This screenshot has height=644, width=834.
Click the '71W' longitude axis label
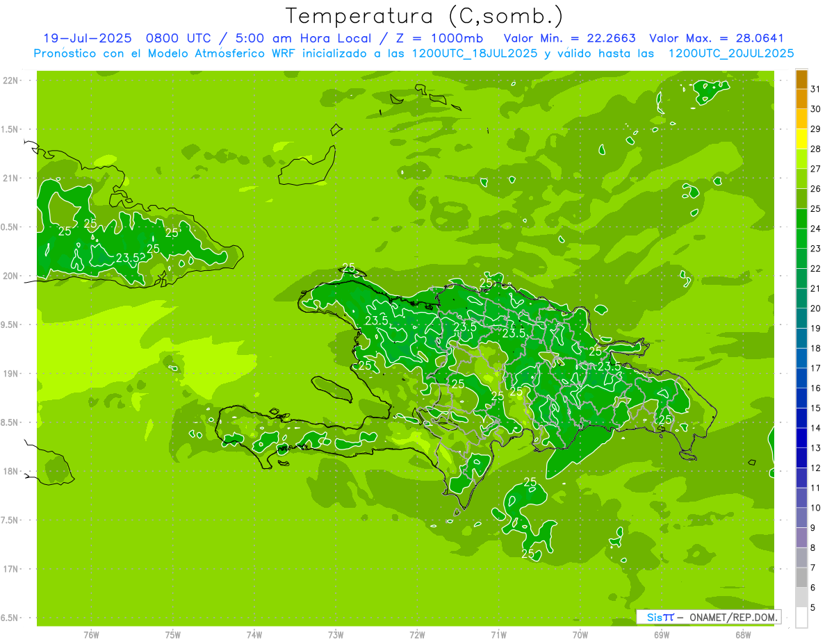(498, 634)
